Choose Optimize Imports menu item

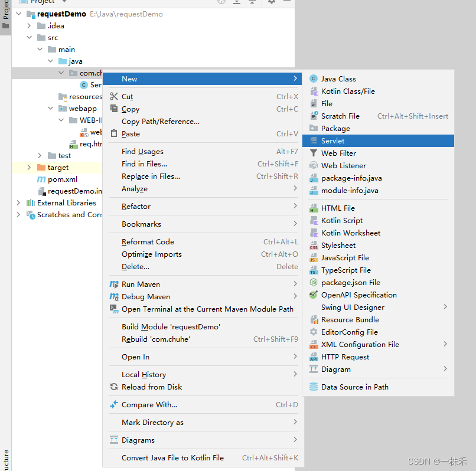[x=203, y=254]
